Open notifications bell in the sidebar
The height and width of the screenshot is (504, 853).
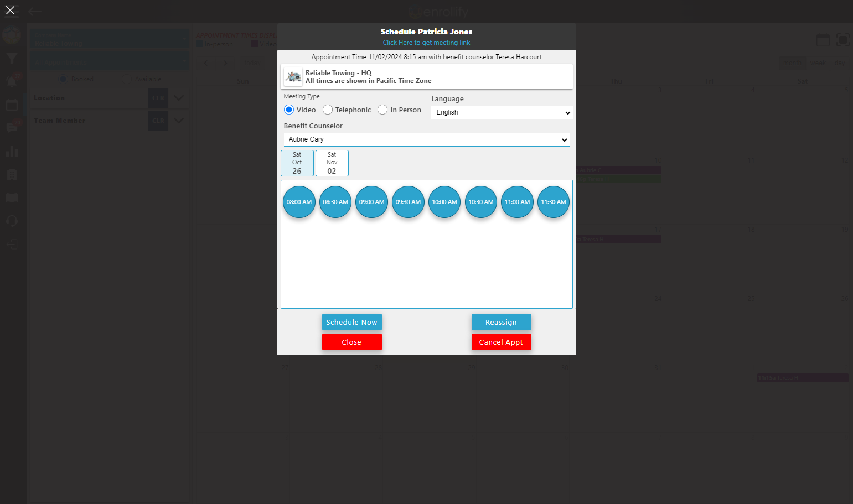pos(12,81)
